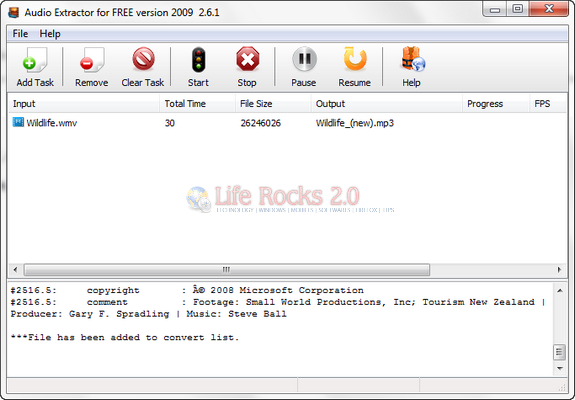This screenshot has height=400, width=575.
Task: Open Help from the lifebuoy toolbar icon
Action: (412, 59)
